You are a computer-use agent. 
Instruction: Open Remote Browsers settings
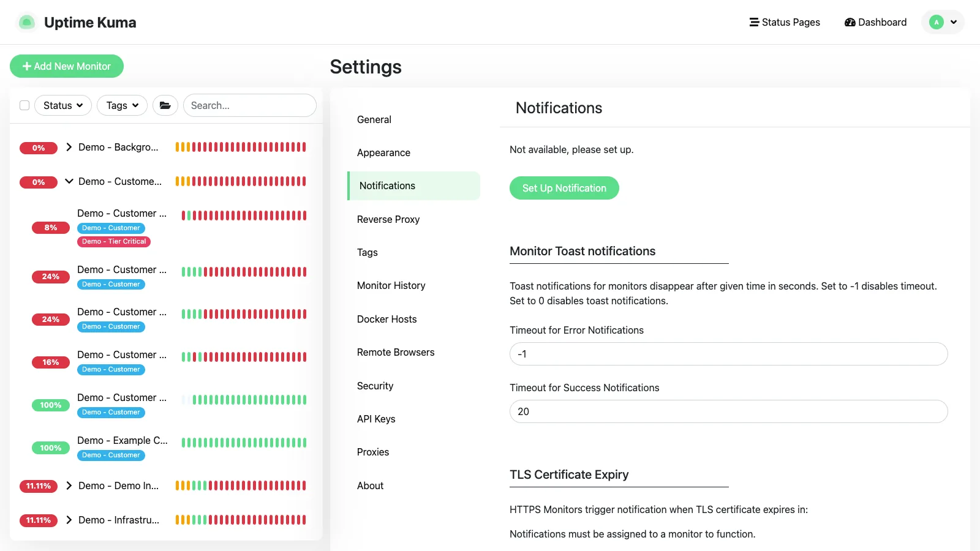413,352
